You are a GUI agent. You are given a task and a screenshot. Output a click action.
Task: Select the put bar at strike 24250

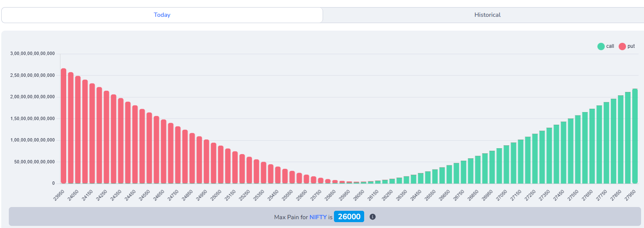click(107, 137)
